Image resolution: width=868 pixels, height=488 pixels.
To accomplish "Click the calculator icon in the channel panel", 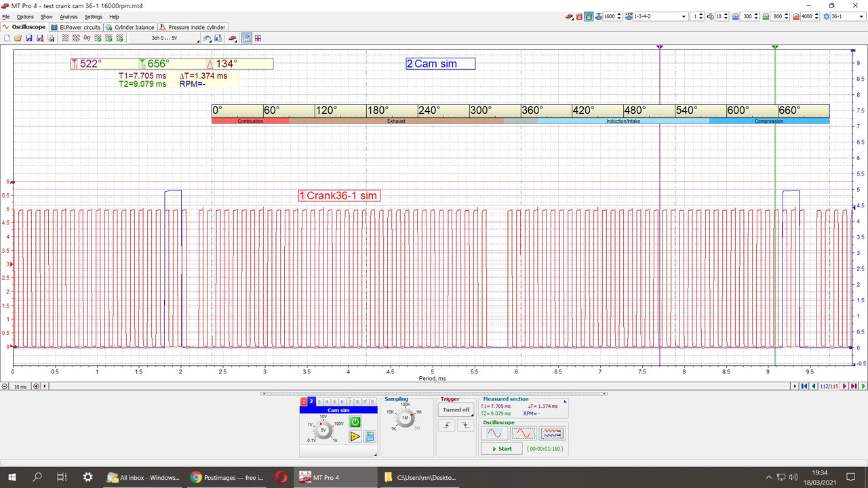I will point(370,436).
